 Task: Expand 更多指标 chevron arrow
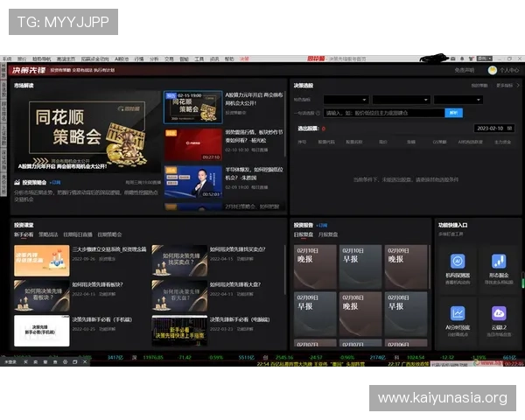[x=518, y=86]
